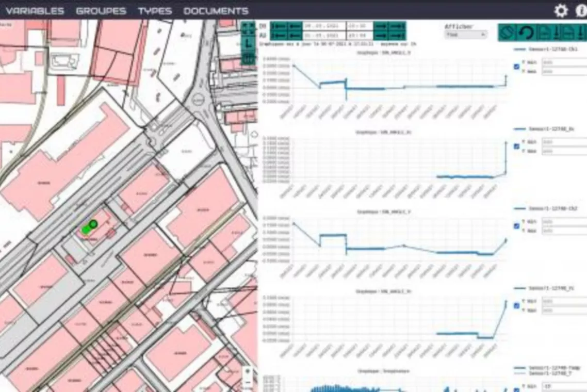Screen dimensions: 587x392
Task: Zoom in the map with plus button
Action: point(248,371)
